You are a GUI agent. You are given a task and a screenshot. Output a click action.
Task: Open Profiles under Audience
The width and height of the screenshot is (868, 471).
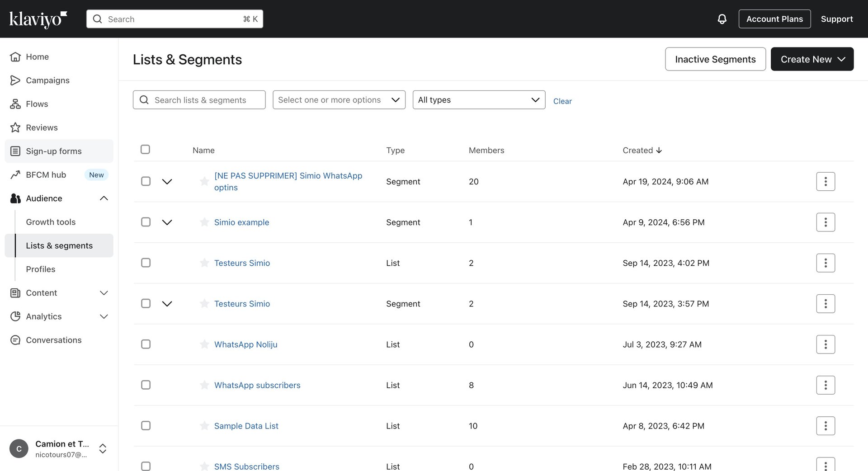(41, 269)
